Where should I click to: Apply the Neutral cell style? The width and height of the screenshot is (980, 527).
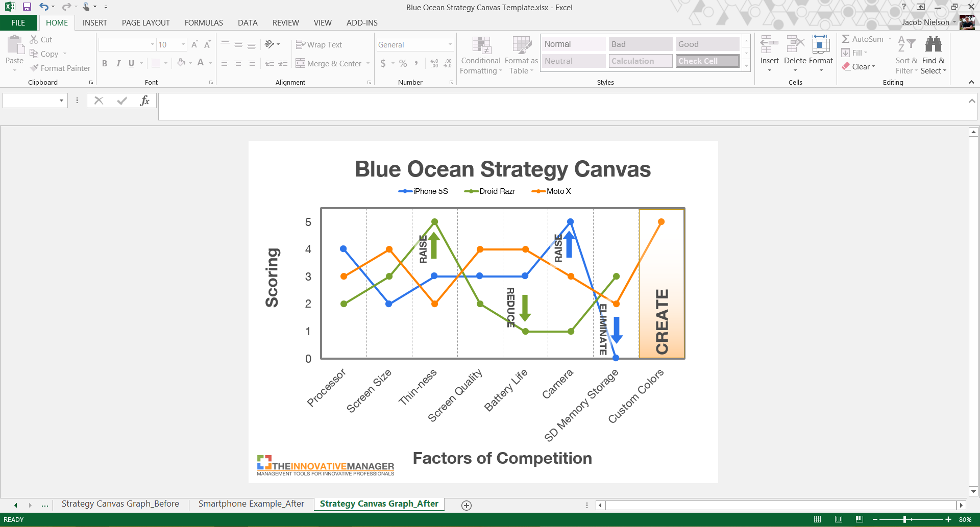(573, 61)
